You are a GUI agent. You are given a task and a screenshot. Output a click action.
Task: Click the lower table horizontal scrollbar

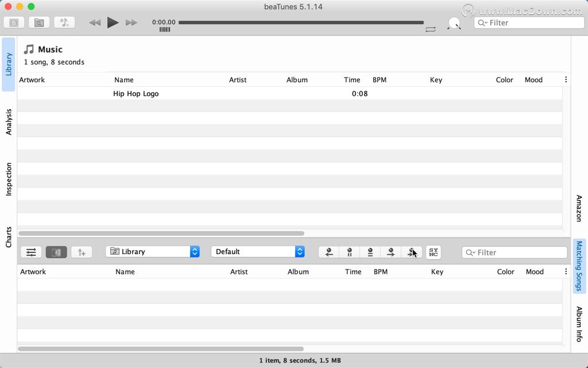tap(161, 349)
